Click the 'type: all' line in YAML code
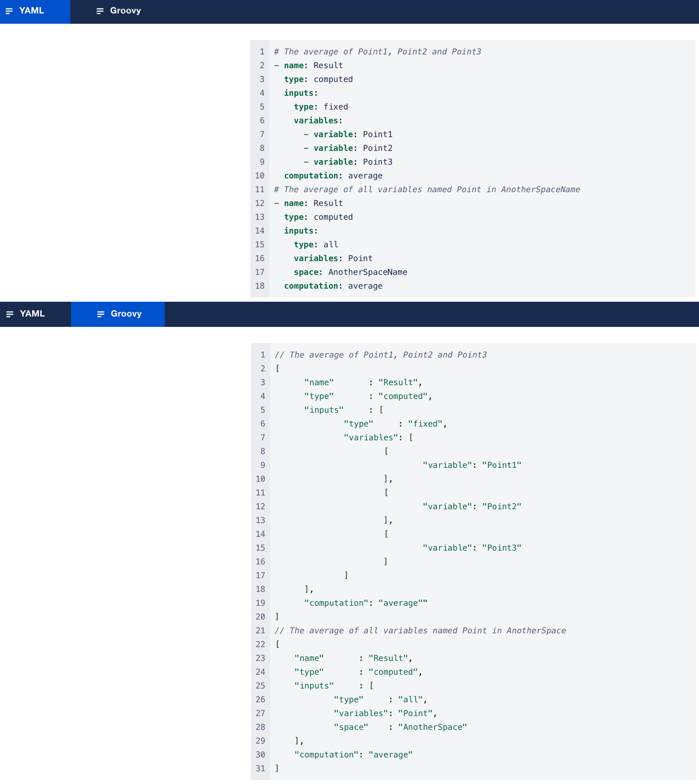Image resolution: width=699 pixels, height=784 pixels. pyautogui.click(x=316, y=245)
